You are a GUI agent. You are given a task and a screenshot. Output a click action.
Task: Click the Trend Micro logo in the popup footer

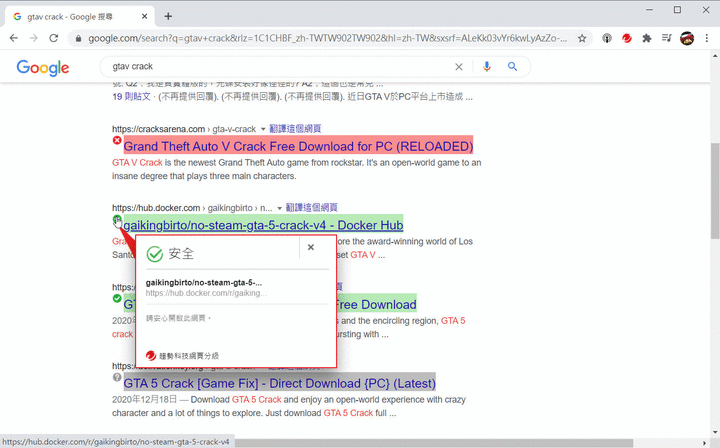[151, 356]
